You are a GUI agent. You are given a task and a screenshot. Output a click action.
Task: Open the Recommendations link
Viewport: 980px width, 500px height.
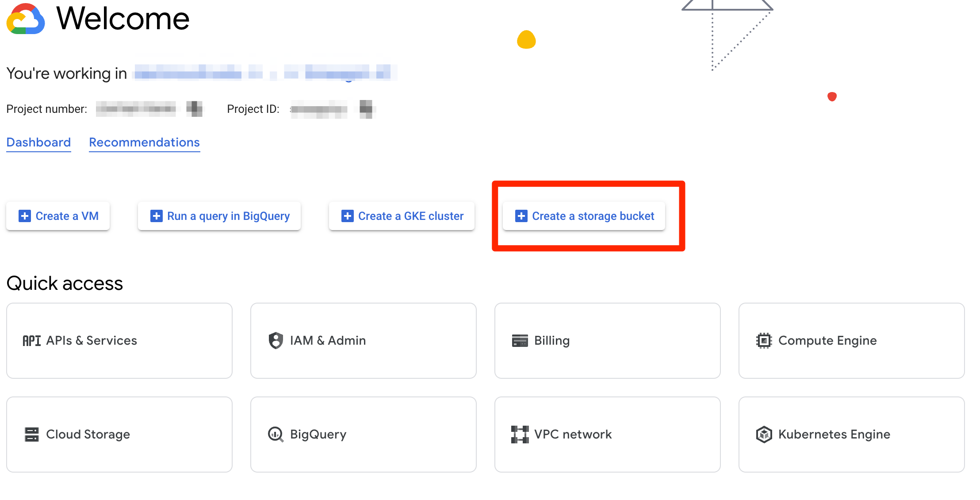[144, 142]
